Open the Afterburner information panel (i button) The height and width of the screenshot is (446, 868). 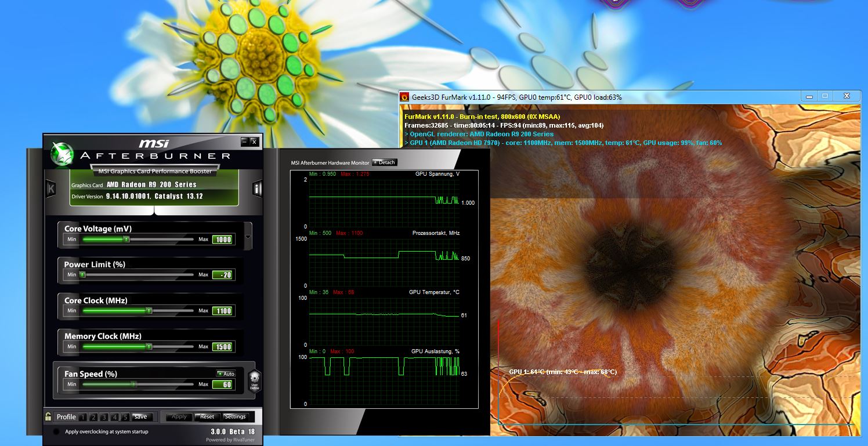tap(257, 188)
